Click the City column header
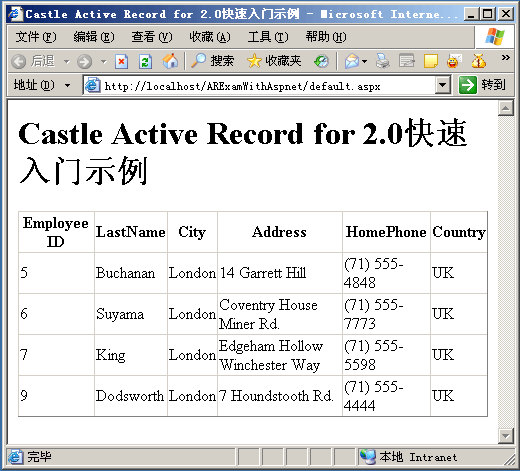 [192, 232]
